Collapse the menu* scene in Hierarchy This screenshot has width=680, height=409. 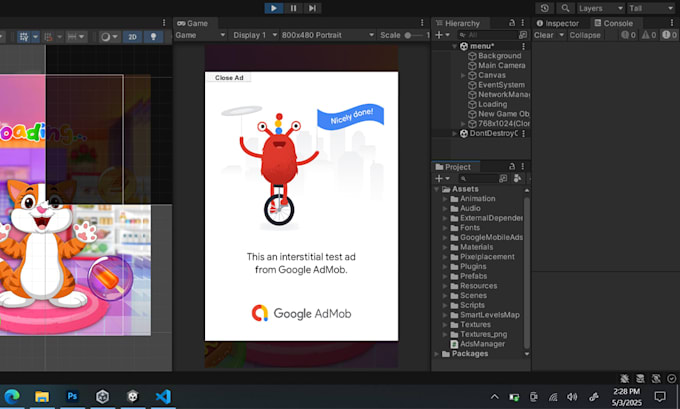454,46
